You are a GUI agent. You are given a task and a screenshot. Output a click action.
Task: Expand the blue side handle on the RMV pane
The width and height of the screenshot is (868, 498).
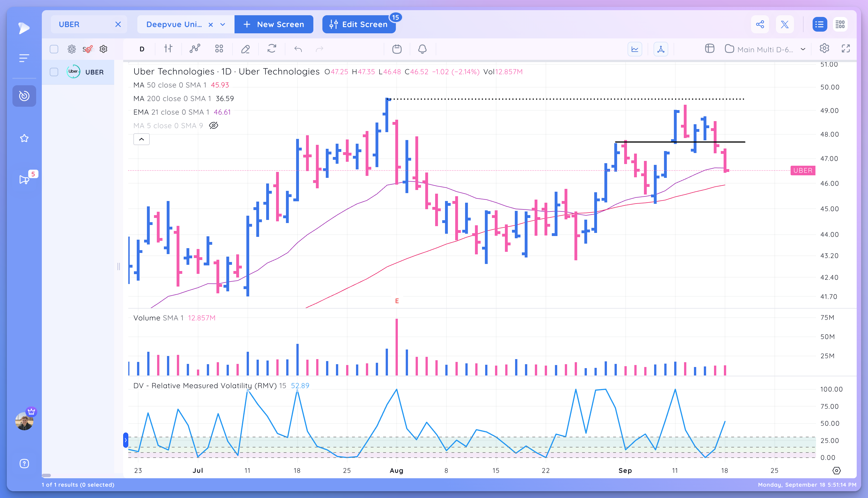[x=126, y=440]
